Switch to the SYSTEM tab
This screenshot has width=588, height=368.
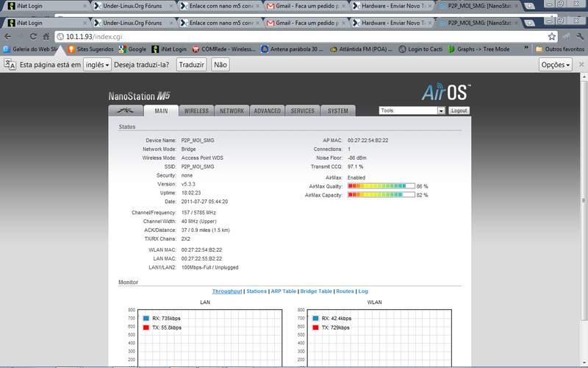(x=338, y=111)
